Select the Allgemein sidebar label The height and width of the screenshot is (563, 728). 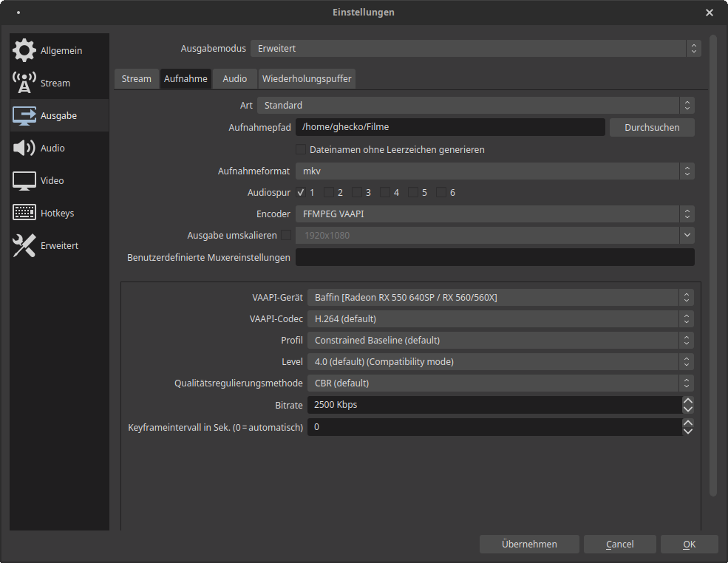click(x=61, y=50)
